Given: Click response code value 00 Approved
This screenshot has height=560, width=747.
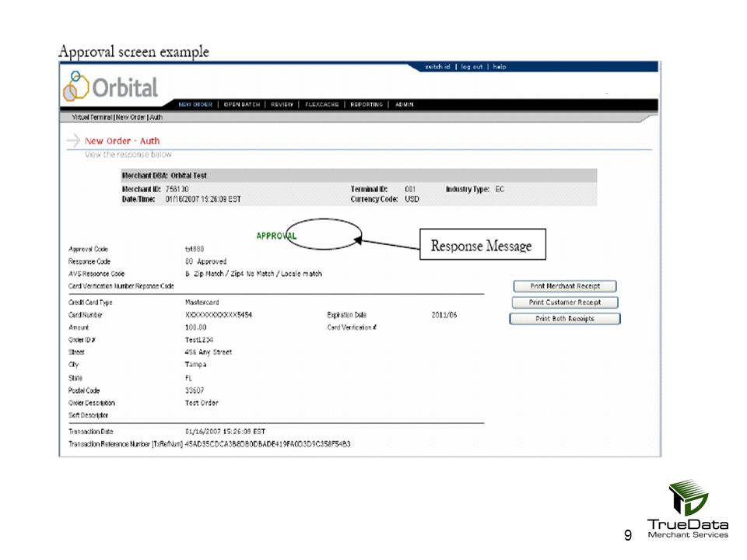Looking at the screenshot, I should click(x=205, y=261).
